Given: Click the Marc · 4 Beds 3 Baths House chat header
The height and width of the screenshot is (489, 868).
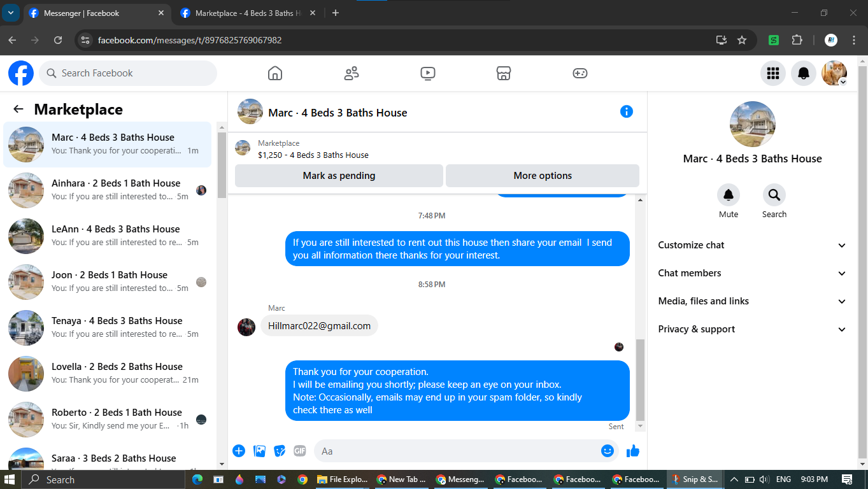Looking at the screenshot, I should click(338, 113).
